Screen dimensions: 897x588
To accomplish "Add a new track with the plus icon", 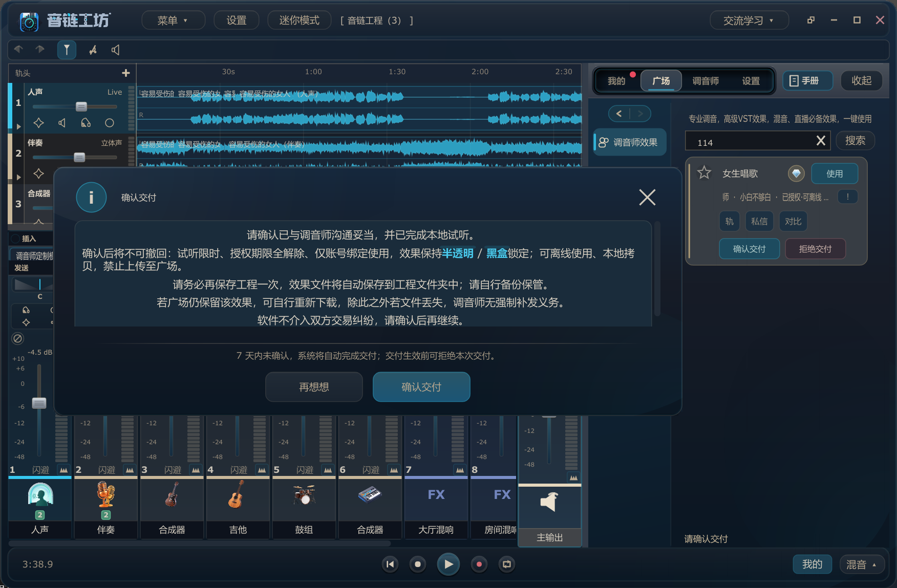I will click(x=126, y=73).
